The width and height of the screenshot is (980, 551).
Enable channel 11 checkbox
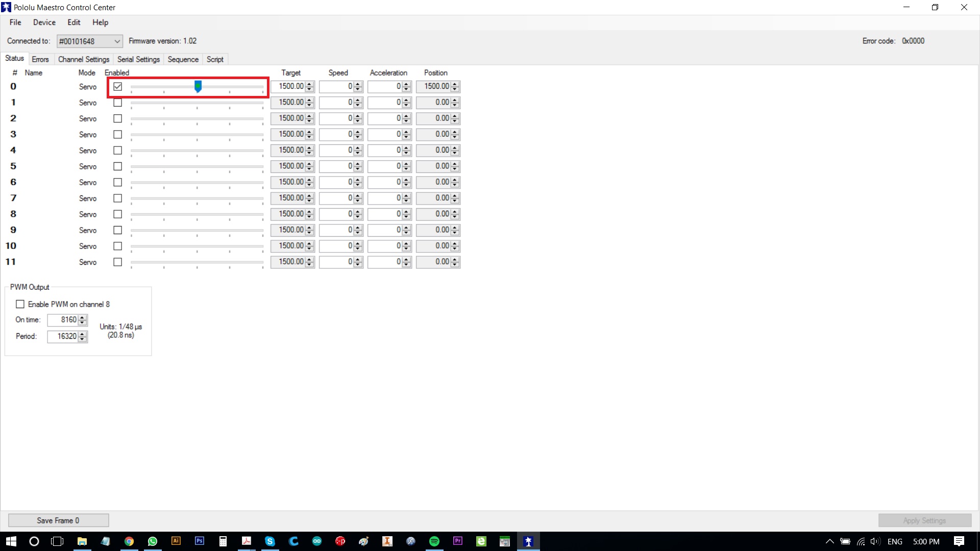(118, 262)
